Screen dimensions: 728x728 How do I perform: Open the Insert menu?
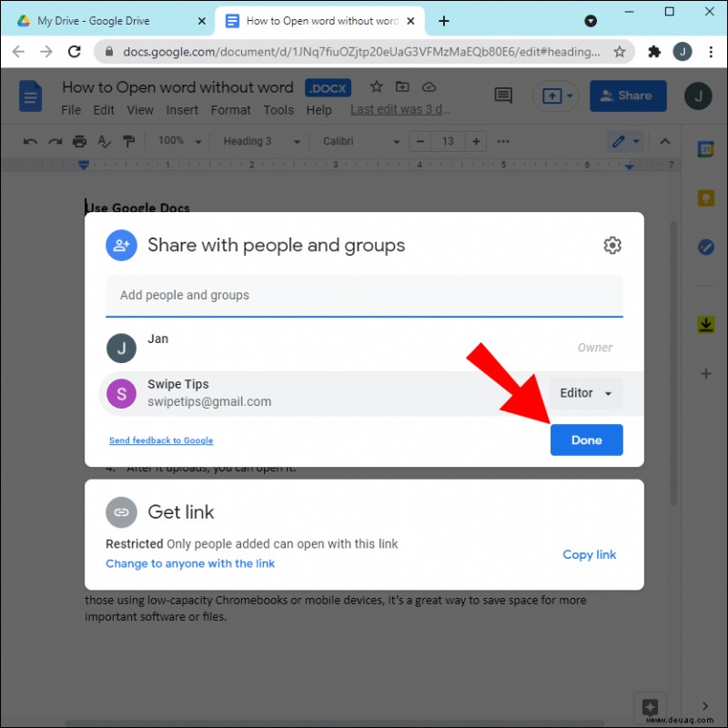[x=182, y=110]
